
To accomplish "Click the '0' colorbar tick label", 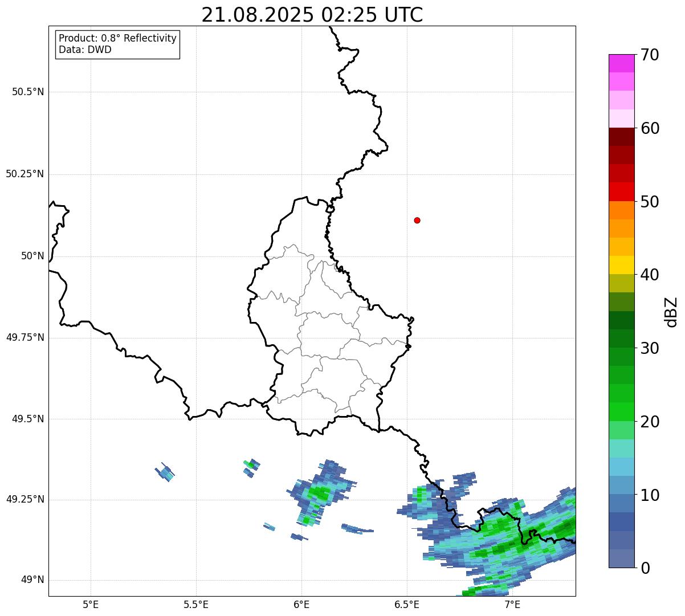I will click(645, 568).
